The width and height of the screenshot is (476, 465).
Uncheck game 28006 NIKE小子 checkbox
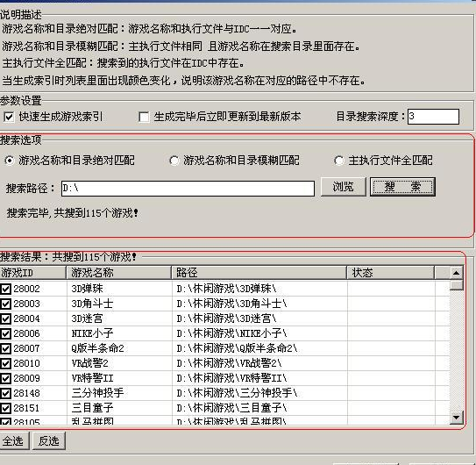coord(6,333)
